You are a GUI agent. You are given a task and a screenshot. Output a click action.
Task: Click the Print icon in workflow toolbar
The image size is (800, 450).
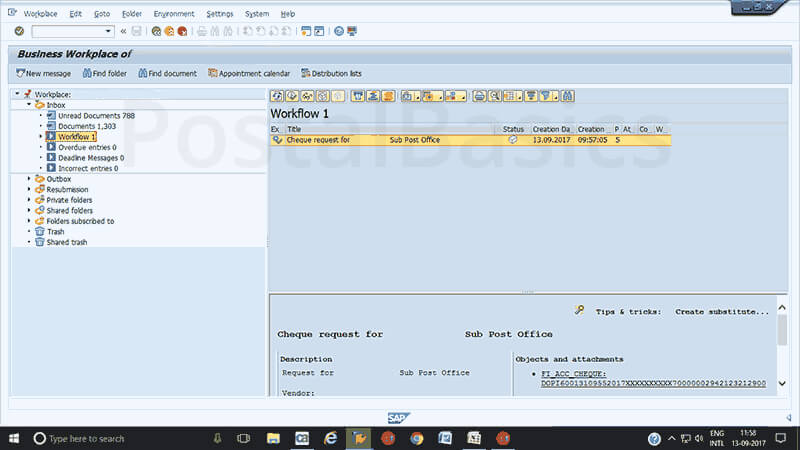pyautogui.click(x=480, y=96)
